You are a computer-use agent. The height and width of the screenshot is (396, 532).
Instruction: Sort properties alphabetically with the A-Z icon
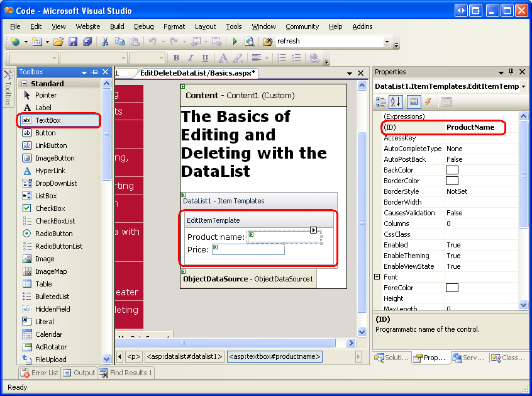[396, 101]
